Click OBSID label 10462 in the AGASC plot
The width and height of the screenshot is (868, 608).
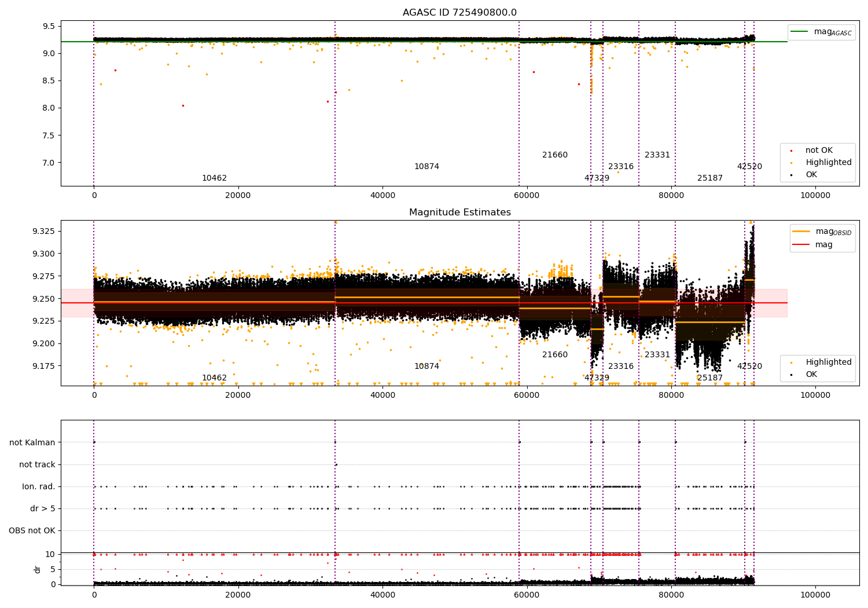coord(214,178)
